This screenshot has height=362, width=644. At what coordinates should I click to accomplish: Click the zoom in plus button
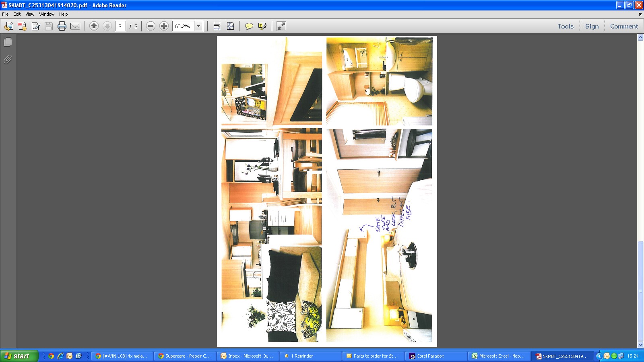click(x=164, y=26)
